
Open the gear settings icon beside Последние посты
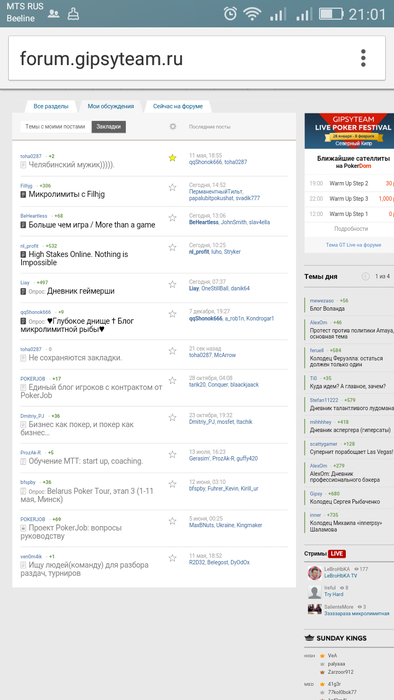pyautogui.click(x=173, y=127)
